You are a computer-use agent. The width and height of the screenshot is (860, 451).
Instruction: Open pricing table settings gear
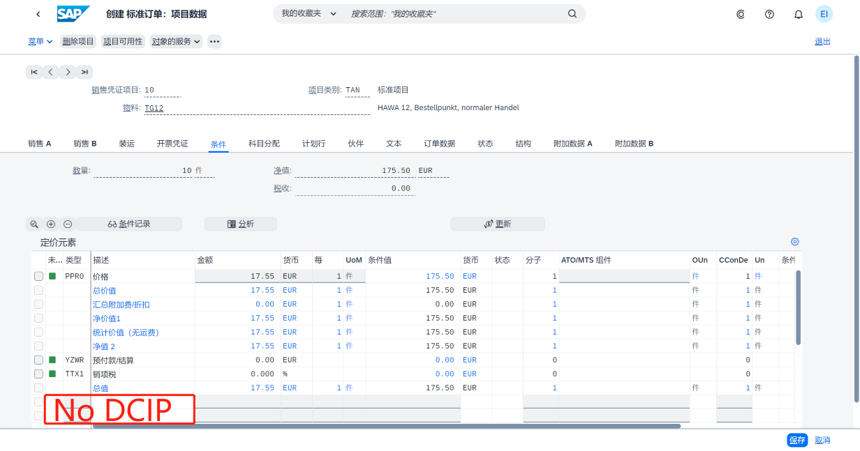(x=795, y=242)
